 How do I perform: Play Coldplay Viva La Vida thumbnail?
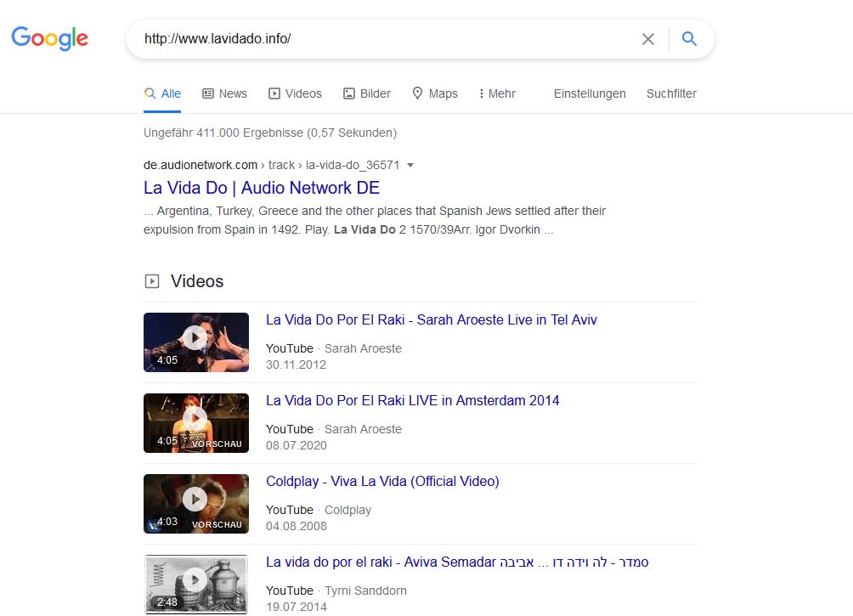(196, 503)
